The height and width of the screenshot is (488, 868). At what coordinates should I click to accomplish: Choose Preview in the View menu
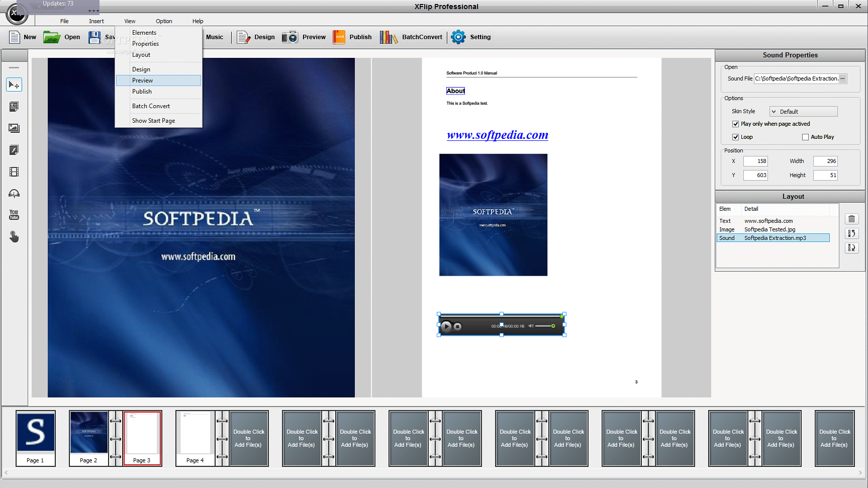(158, 80)
